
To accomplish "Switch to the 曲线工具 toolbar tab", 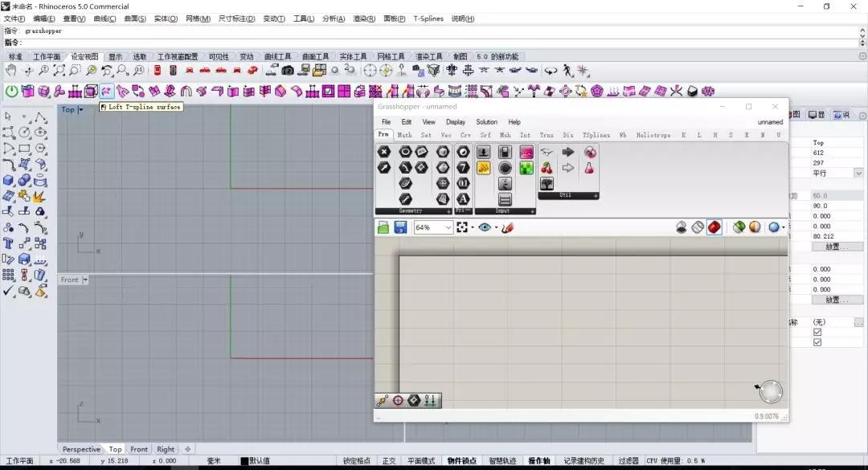I will (x=277, y=56).
